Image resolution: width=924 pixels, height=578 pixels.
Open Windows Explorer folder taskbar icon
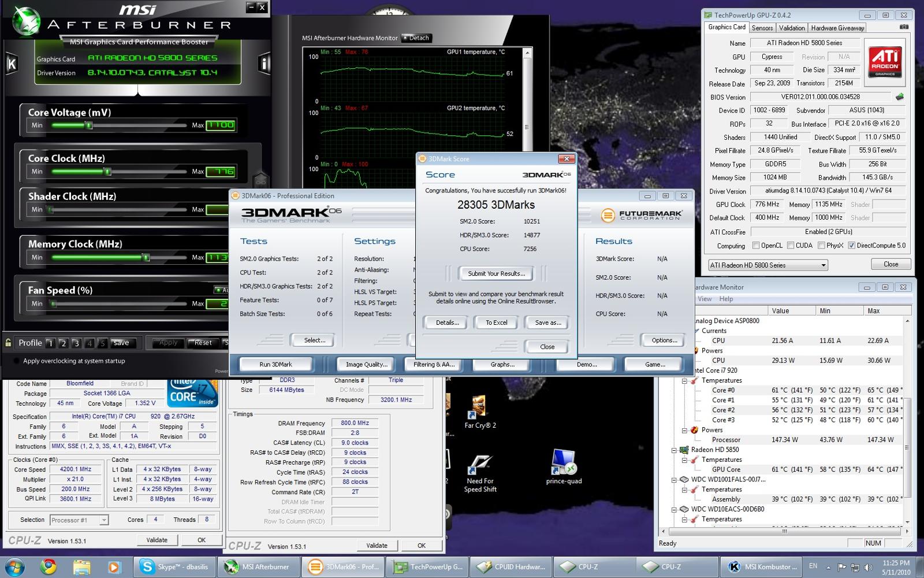point(81,566)
